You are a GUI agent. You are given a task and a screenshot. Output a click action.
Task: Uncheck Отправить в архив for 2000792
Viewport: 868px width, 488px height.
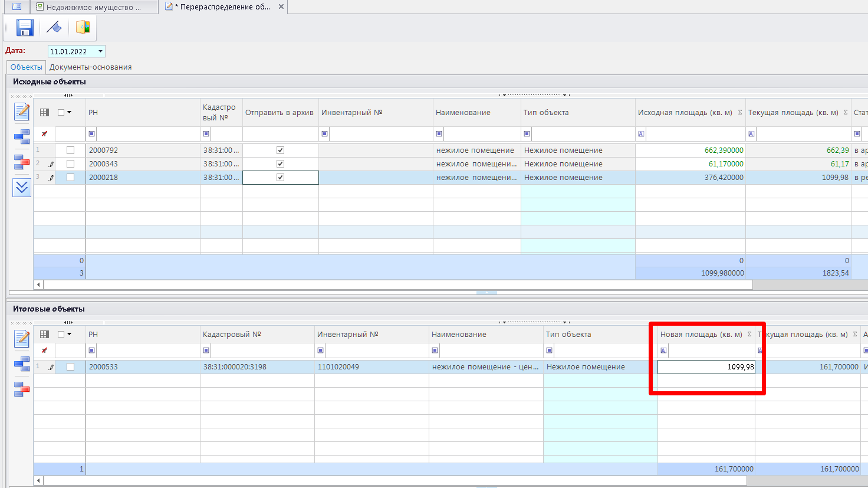(280, 150)
